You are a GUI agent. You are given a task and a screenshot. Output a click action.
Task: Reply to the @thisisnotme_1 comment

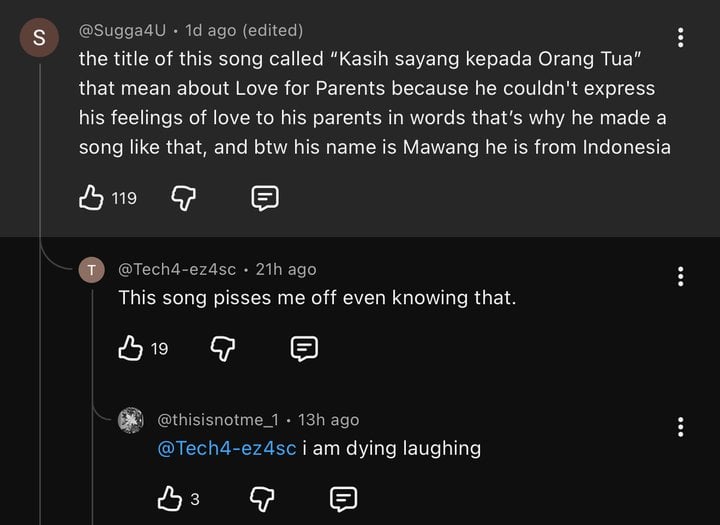pos(343,498)
